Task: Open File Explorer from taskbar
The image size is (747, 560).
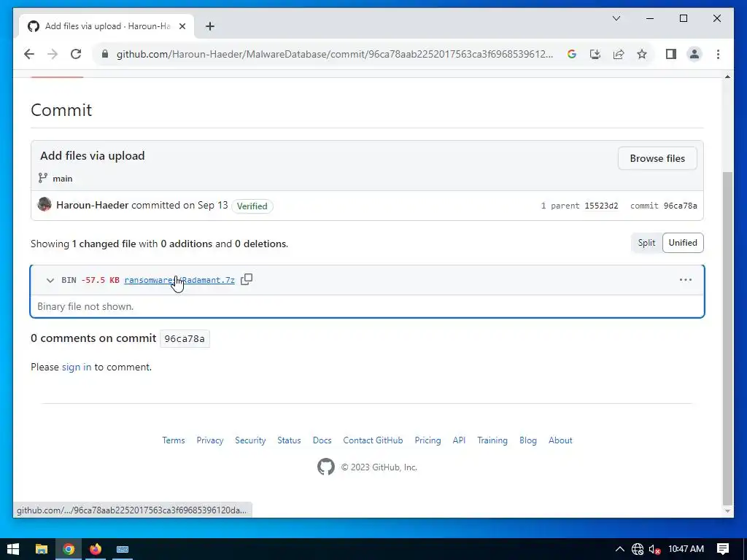Action: 42,549
